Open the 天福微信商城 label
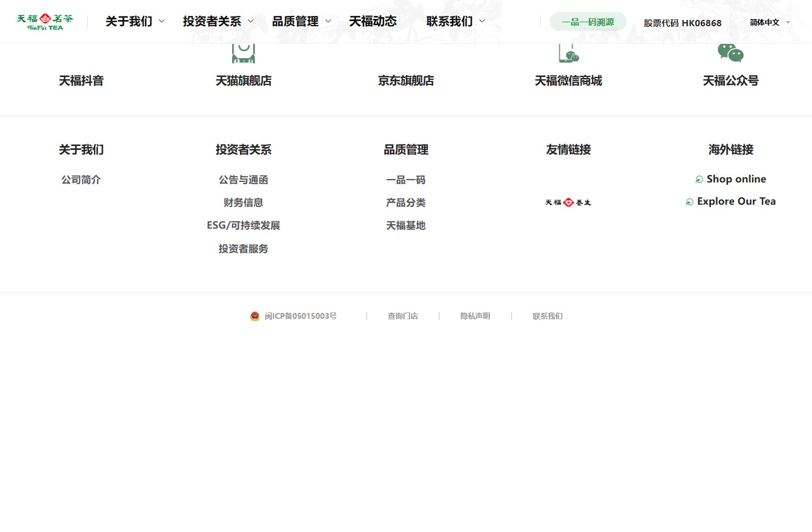812x532 pixels. click(x=569, y=80)
